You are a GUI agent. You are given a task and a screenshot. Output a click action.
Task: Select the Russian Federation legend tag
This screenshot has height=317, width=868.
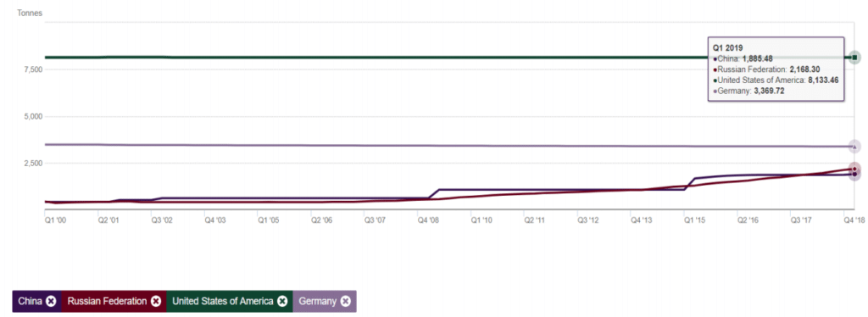tap(114, 302)
